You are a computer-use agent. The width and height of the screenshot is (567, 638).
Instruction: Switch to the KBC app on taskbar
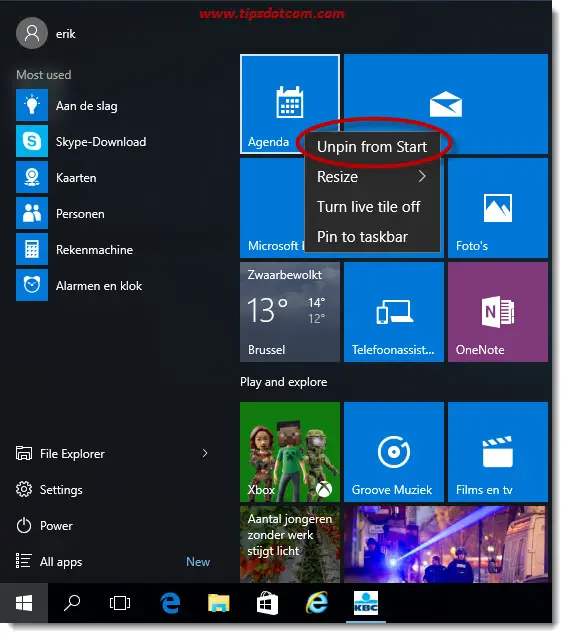coord(366,603)
